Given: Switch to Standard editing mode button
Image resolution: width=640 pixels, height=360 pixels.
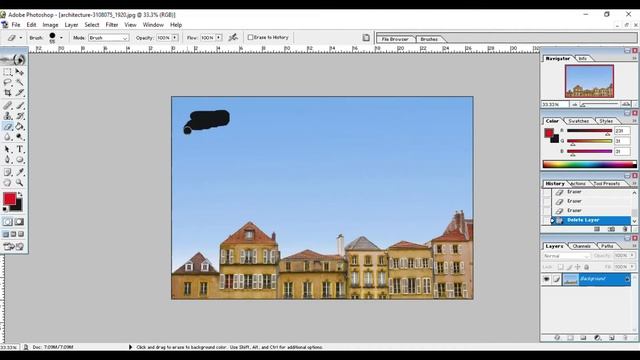Looking at the screenshot, I should click(8, 222).
